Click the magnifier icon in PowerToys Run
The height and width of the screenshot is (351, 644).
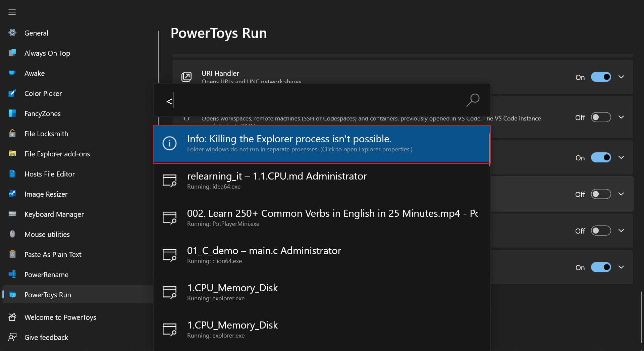[x=473, y=100]
